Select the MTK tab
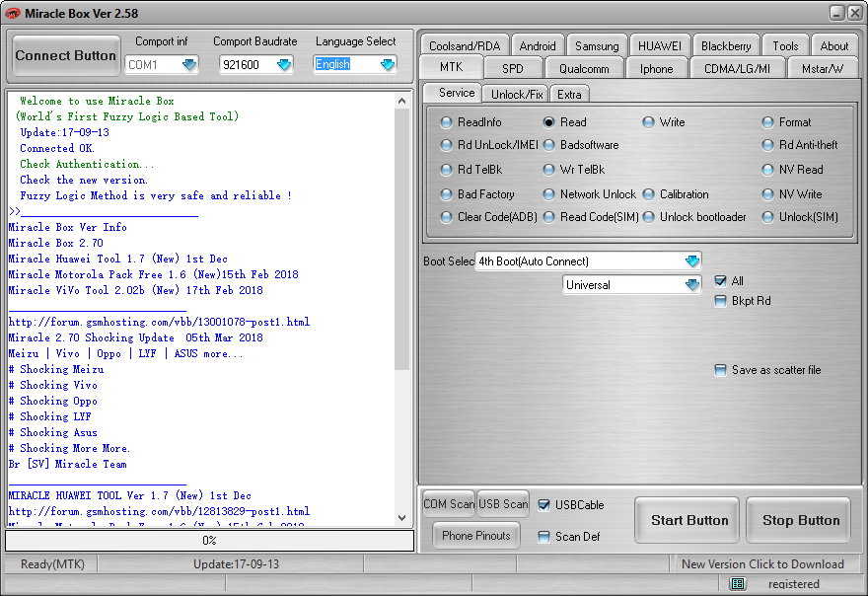The image size is (868, 596). [451, 67]
